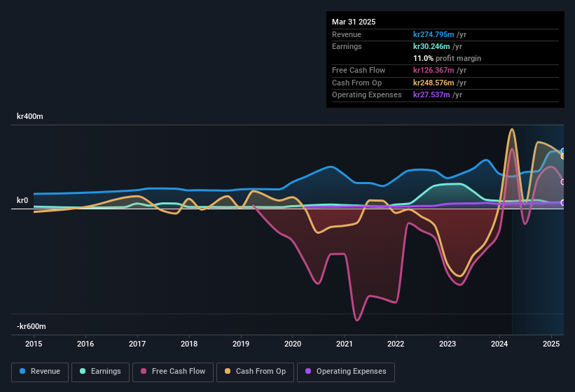This screenshot has width=575, height=392.
Task: Click the kr0 y-axis label
Action: tap(22, 200)
